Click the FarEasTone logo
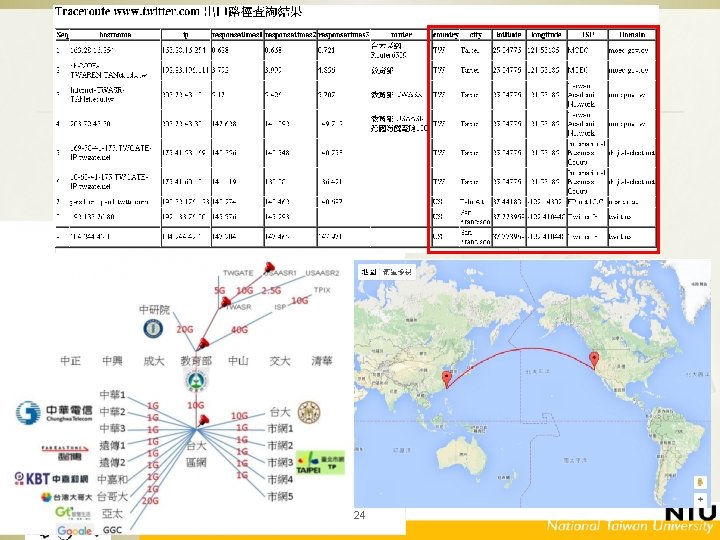Image resolution: width=720 pixels, height=540 pixels. tap(65, 452)
